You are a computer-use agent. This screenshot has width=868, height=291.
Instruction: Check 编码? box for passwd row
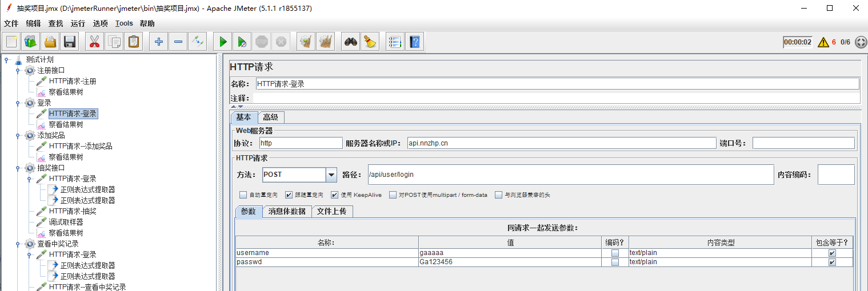coord(615,262)
